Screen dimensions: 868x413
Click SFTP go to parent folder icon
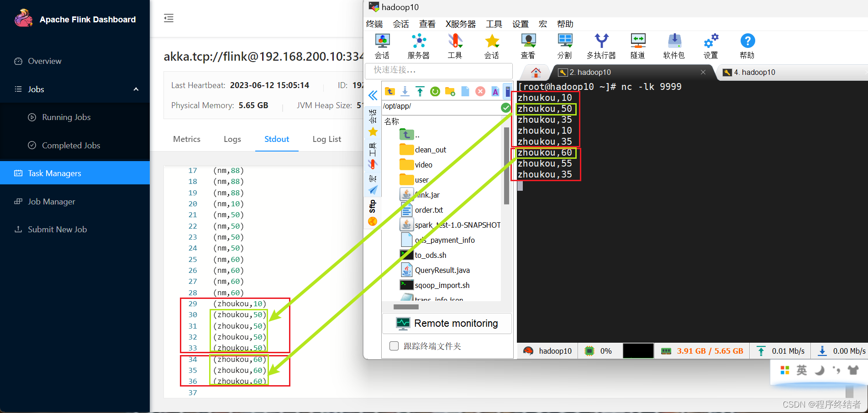(x=390, y=91)
